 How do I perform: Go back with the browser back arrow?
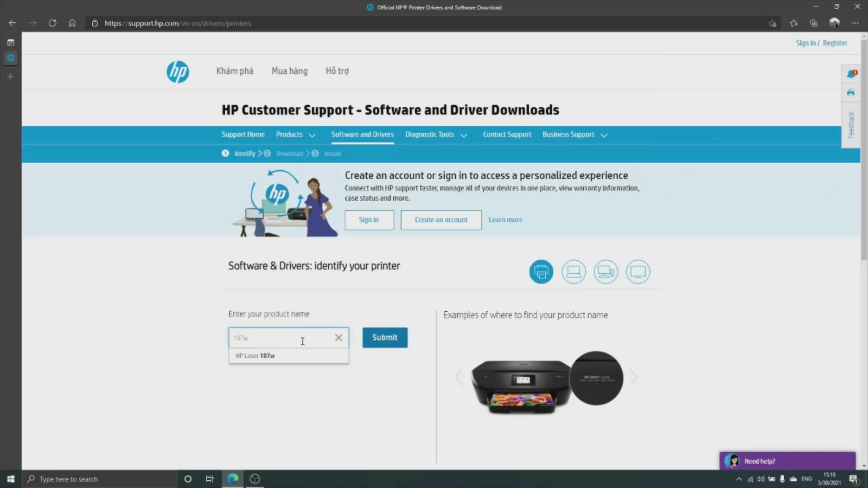pyautogui.click(x=12, y=23)
